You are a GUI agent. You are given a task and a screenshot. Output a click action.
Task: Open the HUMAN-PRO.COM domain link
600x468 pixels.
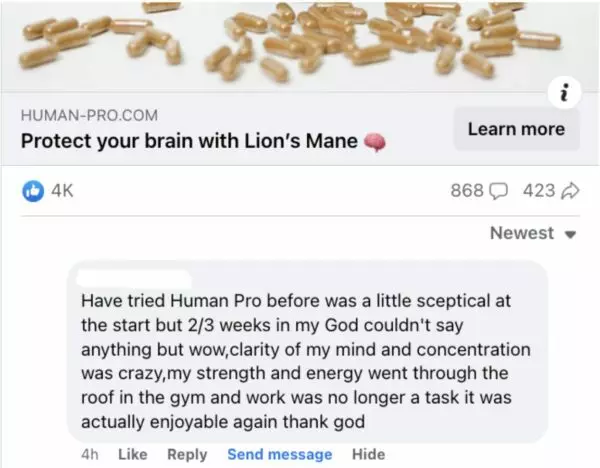pos(89,115)
